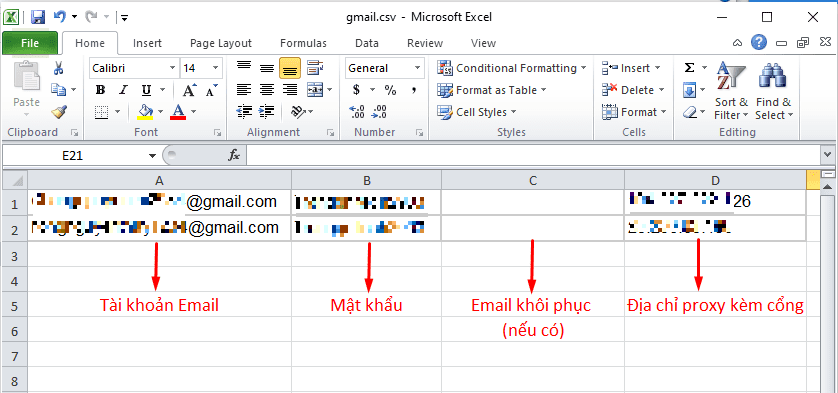Toggle center horizontal alignment
This screenshot has height=393, width=838.
(x=267, y=90)
